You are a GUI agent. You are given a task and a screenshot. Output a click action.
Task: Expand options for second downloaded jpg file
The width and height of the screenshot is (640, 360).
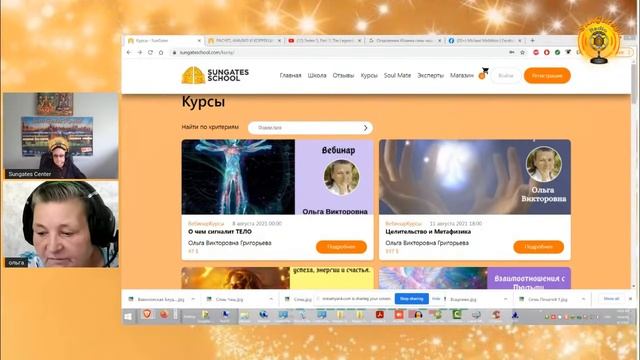(x=271, y=299)
